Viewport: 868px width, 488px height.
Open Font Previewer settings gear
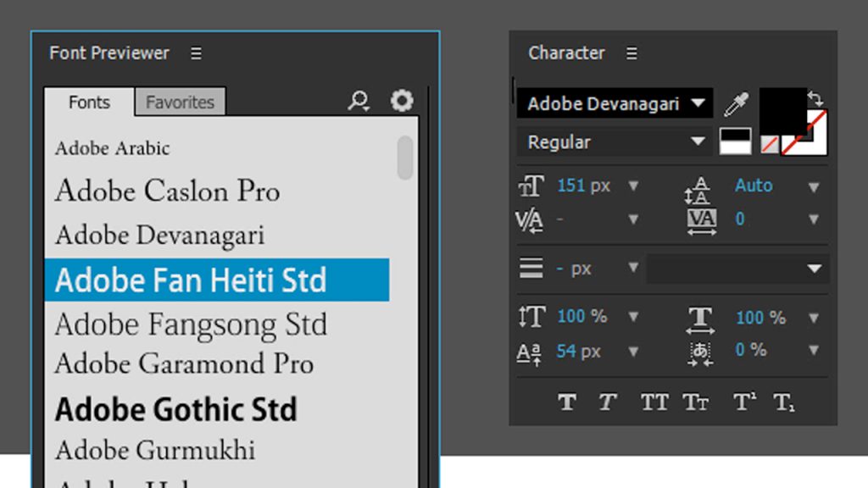coord(402,102)
